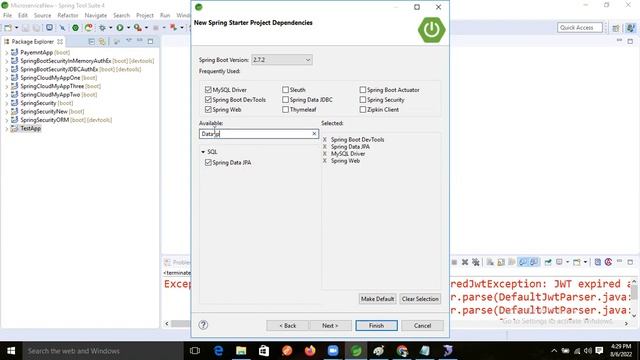
Task: Uncheck the MySQL Driver checkbox
Action: (208, 90)
